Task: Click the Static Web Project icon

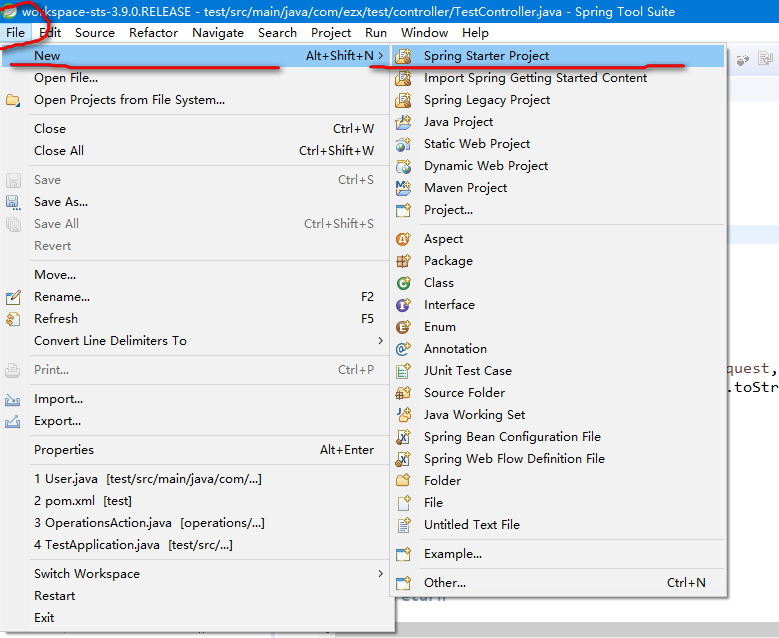Action: click(x=403, y=144)
